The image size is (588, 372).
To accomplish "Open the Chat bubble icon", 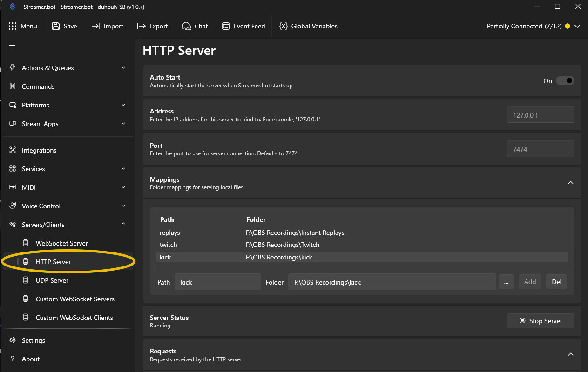I will tap(187, 26).
